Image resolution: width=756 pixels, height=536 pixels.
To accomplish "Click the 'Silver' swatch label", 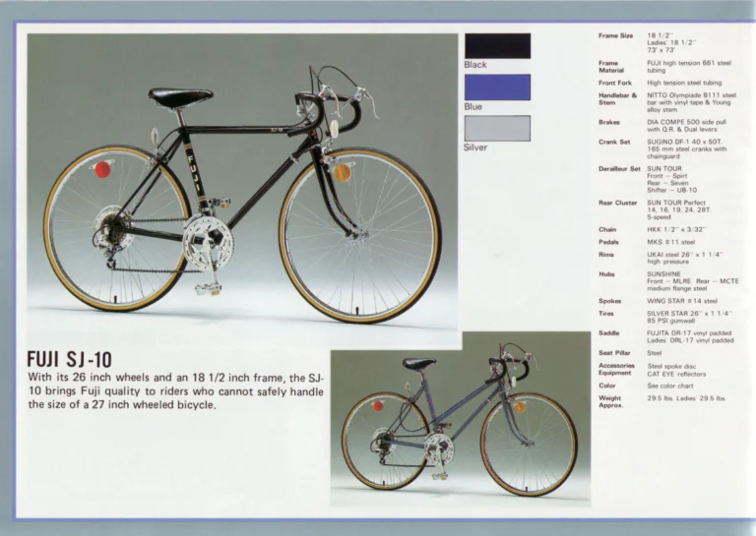I will [475, 148].
